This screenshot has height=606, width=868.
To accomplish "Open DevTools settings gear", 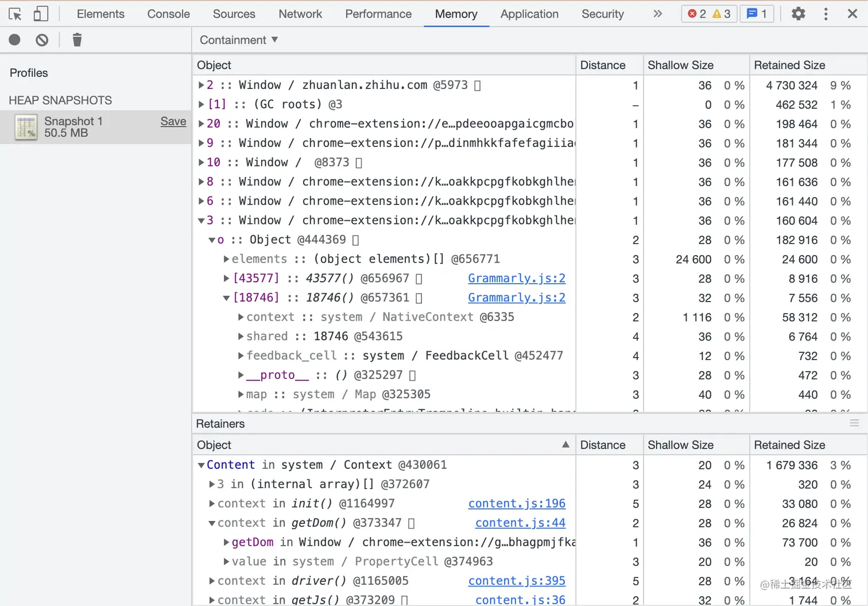I will 799,14.
